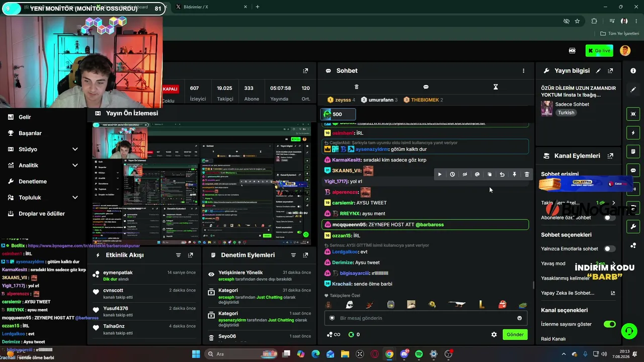Send the chat message with Gönder
This screenshot has width=644, height=362.
point(515,335)
